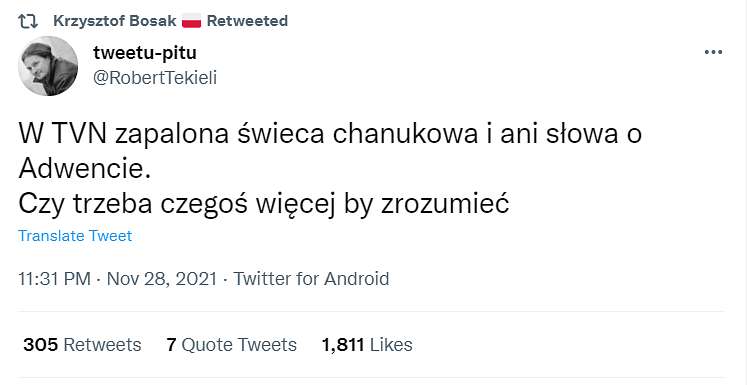This screenshot has width=747, height=385.
Task: View the 7 Quote Tweets list
Action: [231, 344]
